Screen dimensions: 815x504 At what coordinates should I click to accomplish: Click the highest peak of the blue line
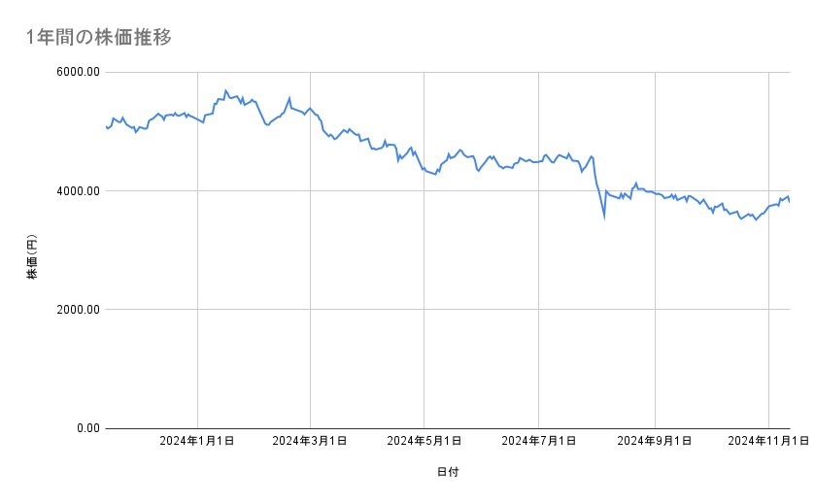click(x=225, y=90)
